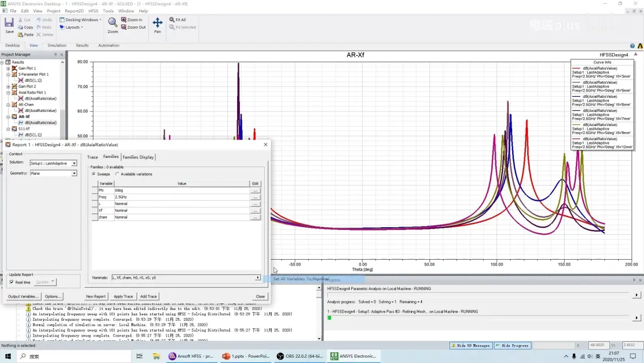This screenshot has width=644, height=363.
Task: Open Ansoft HFSS PDF in taskbar
Action: coord(191,356)
